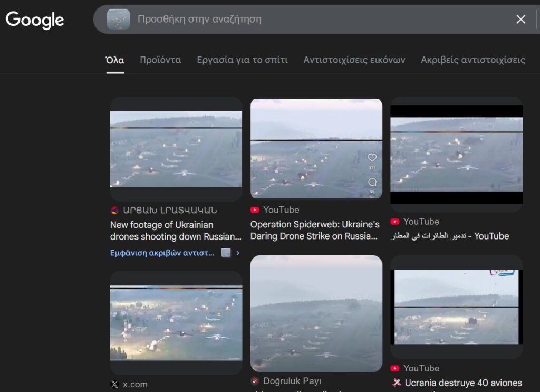The height and width of the screenshot is (392, 540).
Task: Click the small thumbnail beside exact matches link
Action: click(226, 253)
